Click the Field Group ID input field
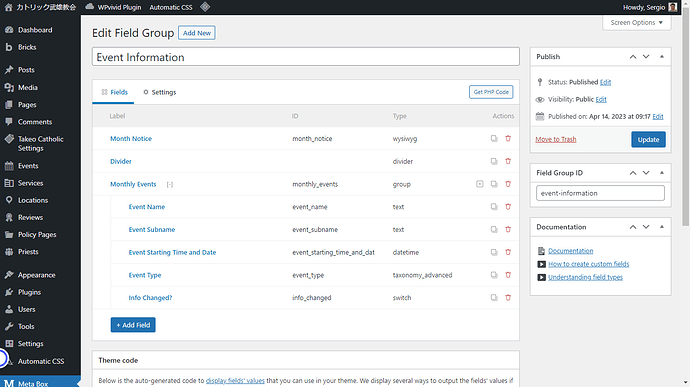 coord(600,193)
